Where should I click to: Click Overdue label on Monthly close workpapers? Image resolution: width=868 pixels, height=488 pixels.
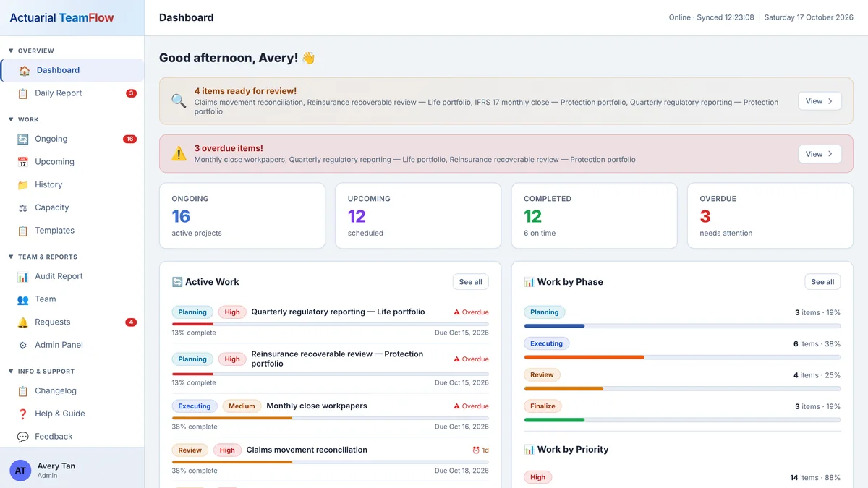coord(471,406)
